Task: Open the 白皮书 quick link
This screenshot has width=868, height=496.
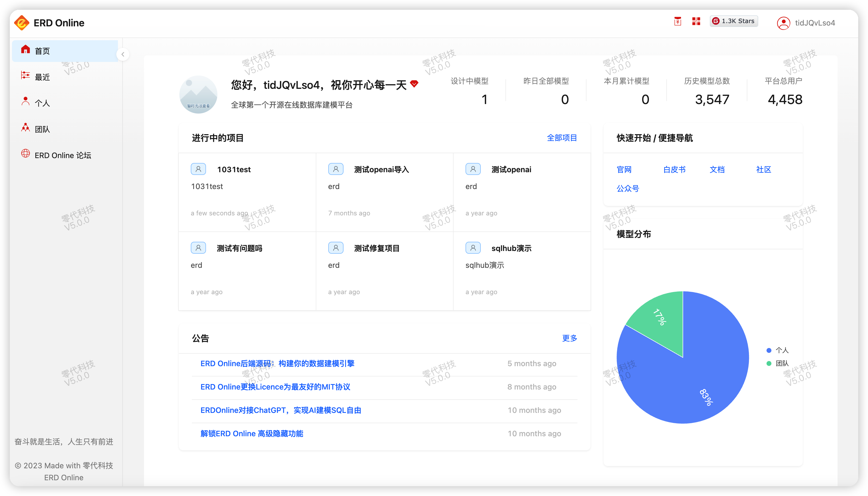Action: point(674,169)
